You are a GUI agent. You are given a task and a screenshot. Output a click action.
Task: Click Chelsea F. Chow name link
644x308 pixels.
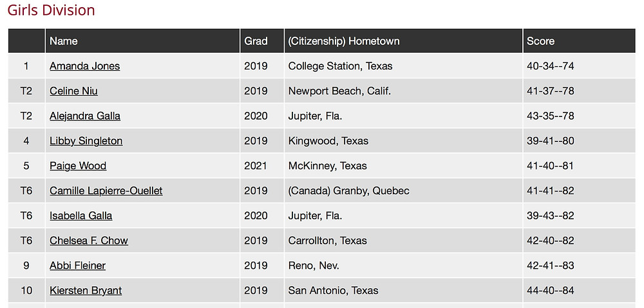coord(89,240)
